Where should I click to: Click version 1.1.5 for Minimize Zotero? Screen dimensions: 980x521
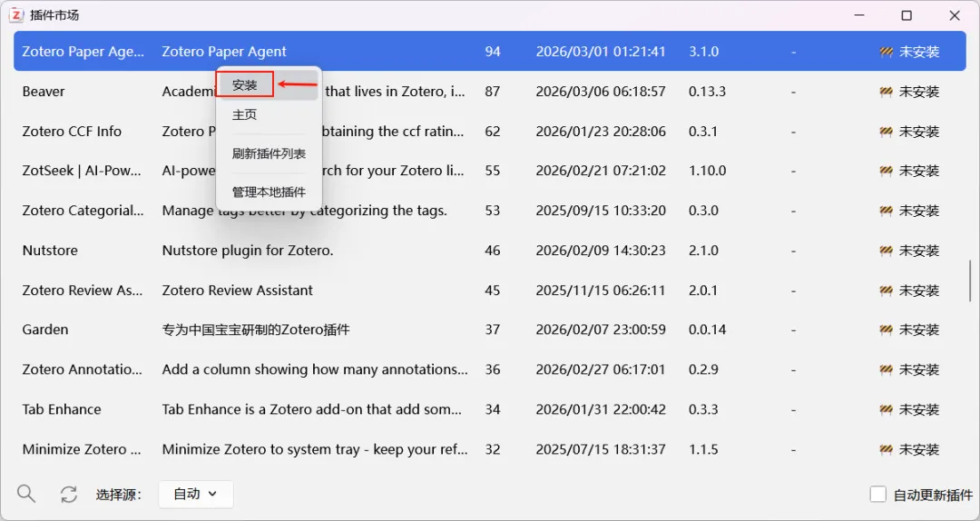pyautogui.click(x=704, y=449)
